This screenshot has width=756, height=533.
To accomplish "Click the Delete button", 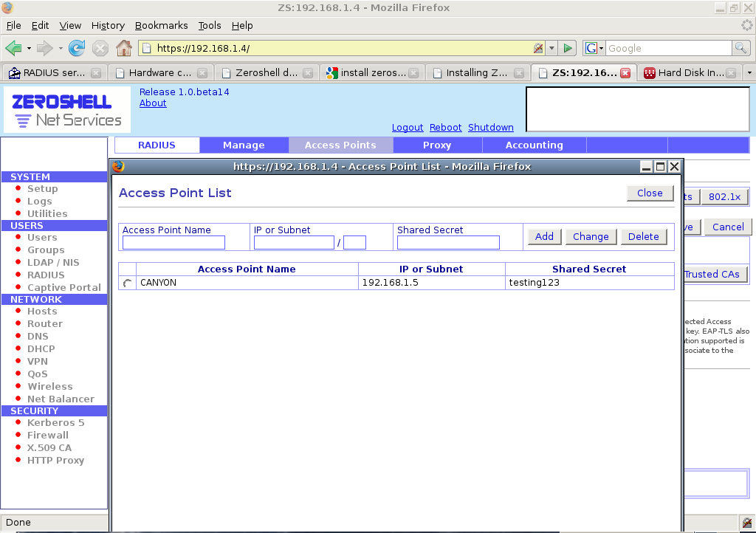I will pos(643,237).
